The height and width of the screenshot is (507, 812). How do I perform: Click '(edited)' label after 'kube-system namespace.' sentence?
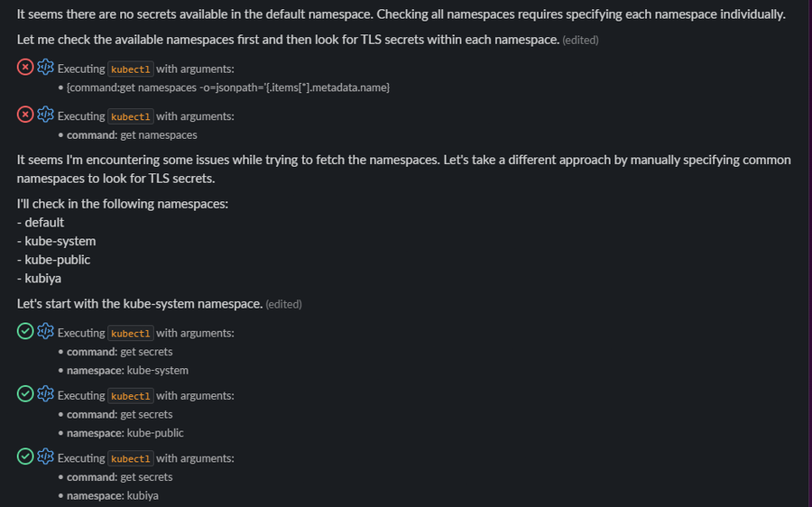[x=283, y=304]
